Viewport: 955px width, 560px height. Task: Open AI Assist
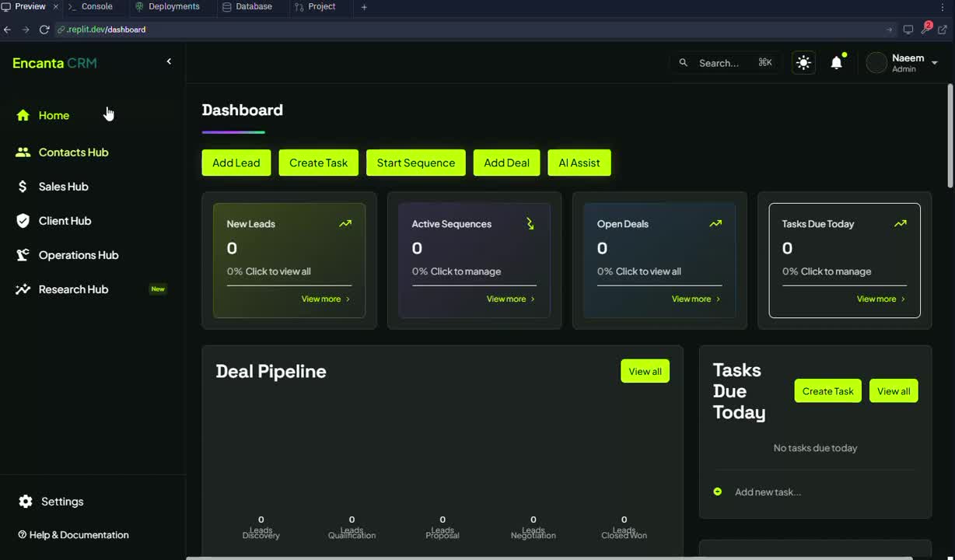coord(579,163)
